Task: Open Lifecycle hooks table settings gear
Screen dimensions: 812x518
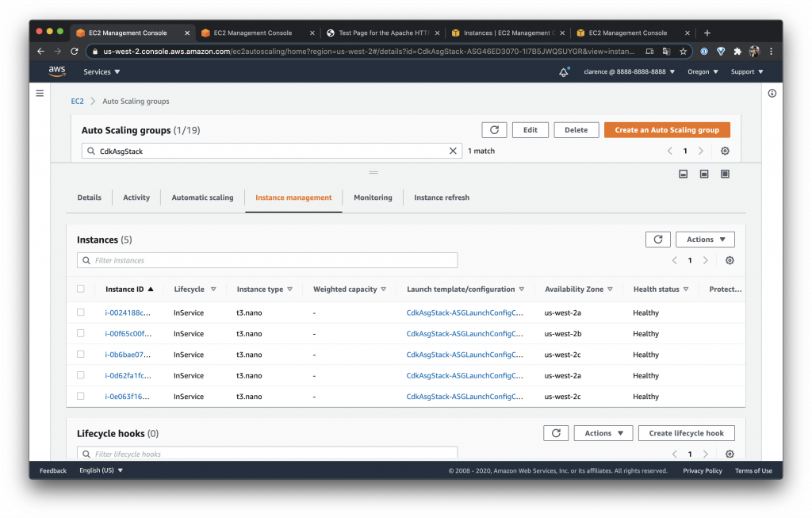Action: [x=730, y=454]
